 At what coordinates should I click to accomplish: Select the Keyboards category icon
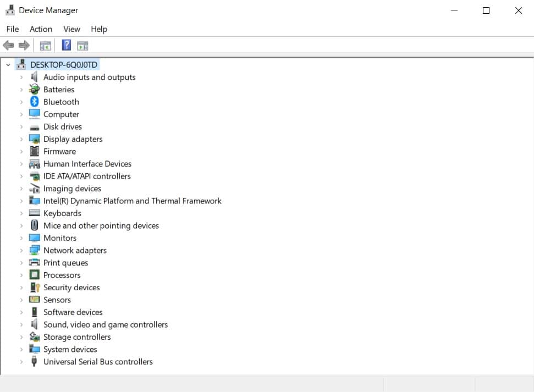[x=34, y=213]
